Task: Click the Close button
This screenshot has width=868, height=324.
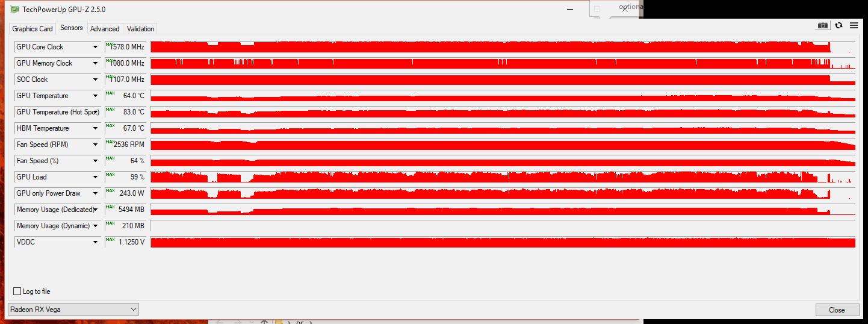Action: click(837, 310)
